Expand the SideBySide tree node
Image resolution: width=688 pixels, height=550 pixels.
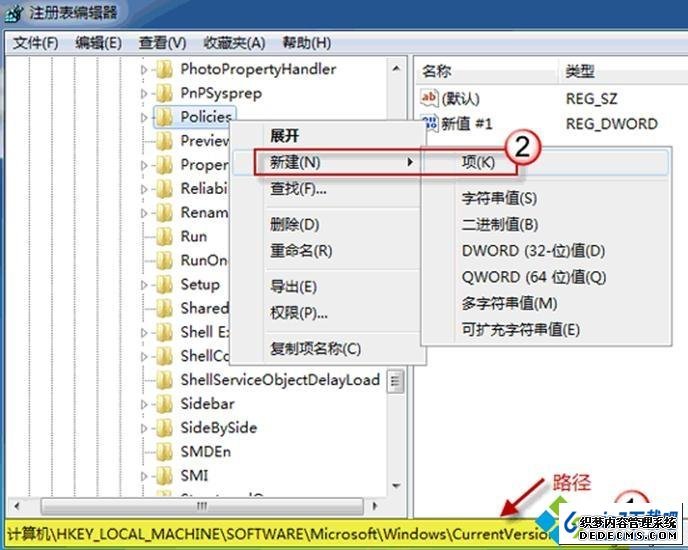click(x=144, y=428)
